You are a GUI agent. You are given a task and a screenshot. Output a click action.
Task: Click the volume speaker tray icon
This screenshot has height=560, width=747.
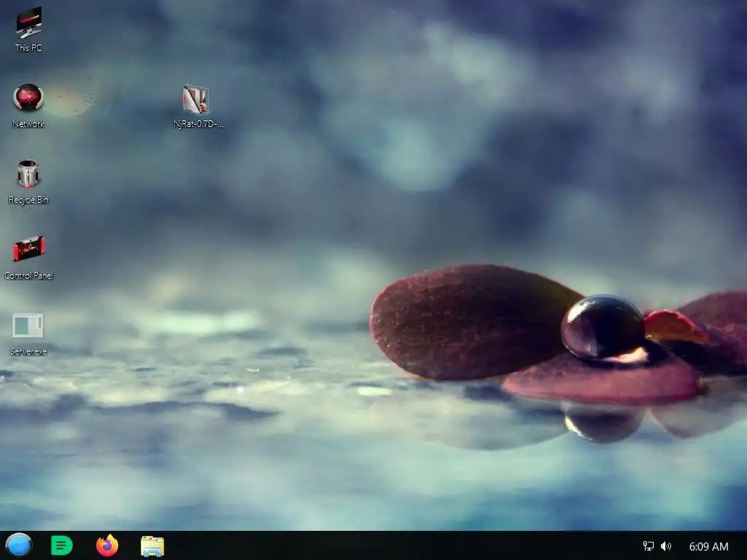[666, 546]
